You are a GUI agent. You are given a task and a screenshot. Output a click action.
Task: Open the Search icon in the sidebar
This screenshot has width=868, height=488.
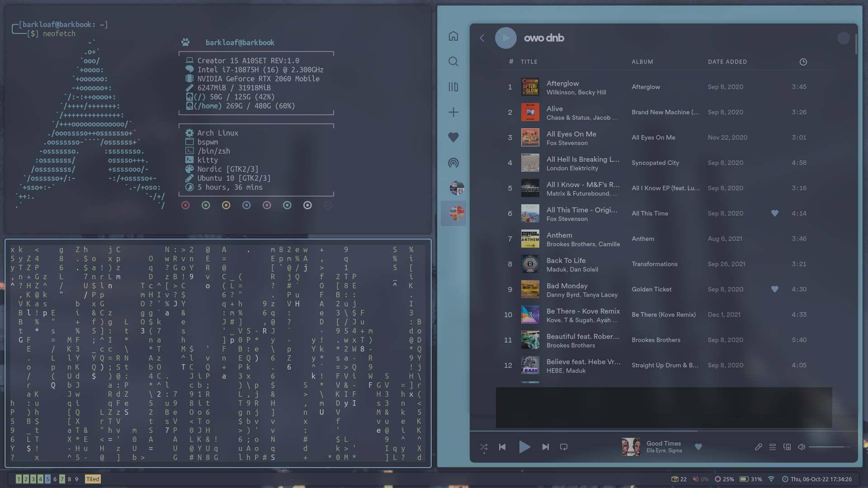[453, 61]
